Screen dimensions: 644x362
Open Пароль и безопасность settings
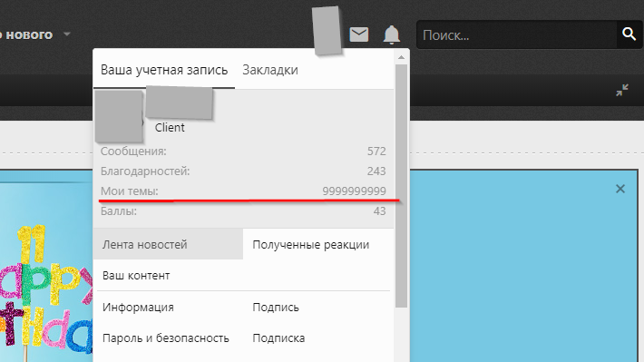click(165, 338)
